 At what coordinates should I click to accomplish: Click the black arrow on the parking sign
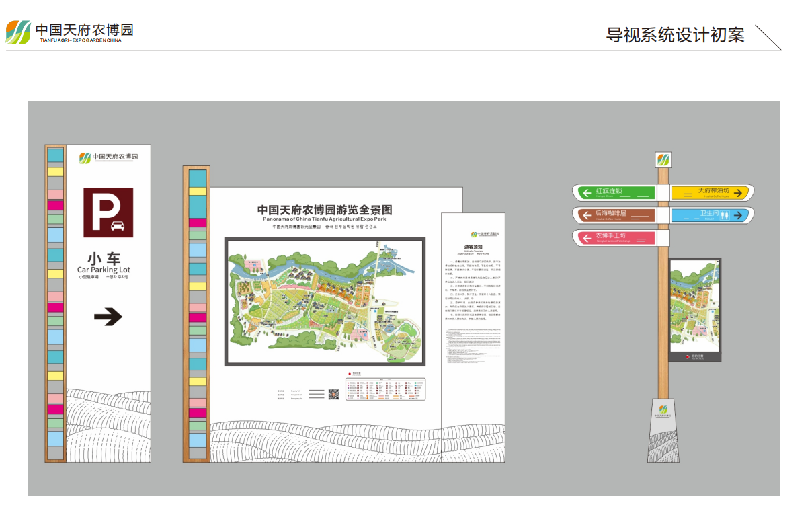(108, 317)
